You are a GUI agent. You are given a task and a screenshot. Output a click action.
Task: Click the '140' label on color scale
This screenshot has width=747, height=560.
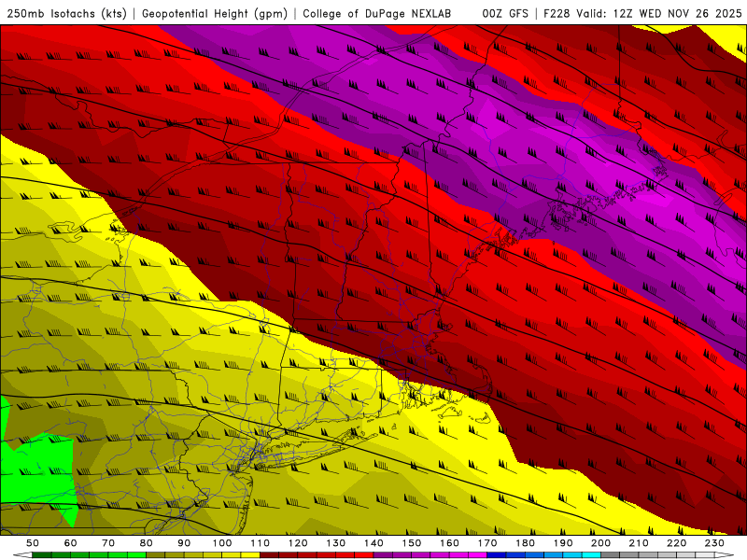click(373, 543)
